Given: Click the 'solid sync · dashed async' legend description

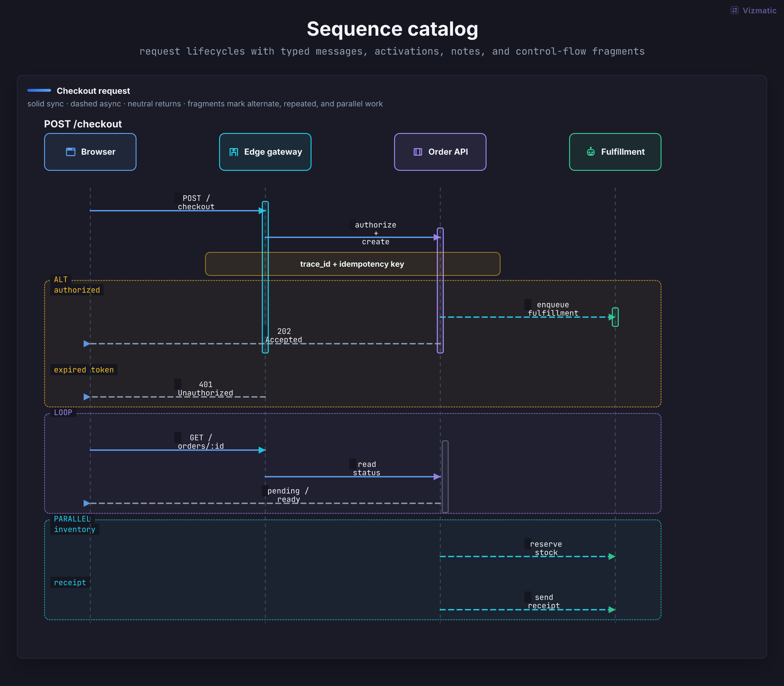Looking at the screenshot, I should click(x=205, y=104).
